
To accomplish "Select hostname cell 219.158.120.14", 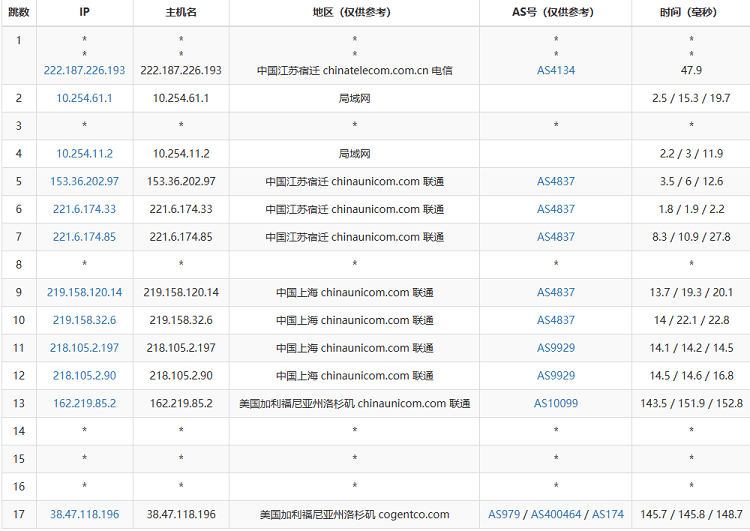I will (x=181, y=292).
